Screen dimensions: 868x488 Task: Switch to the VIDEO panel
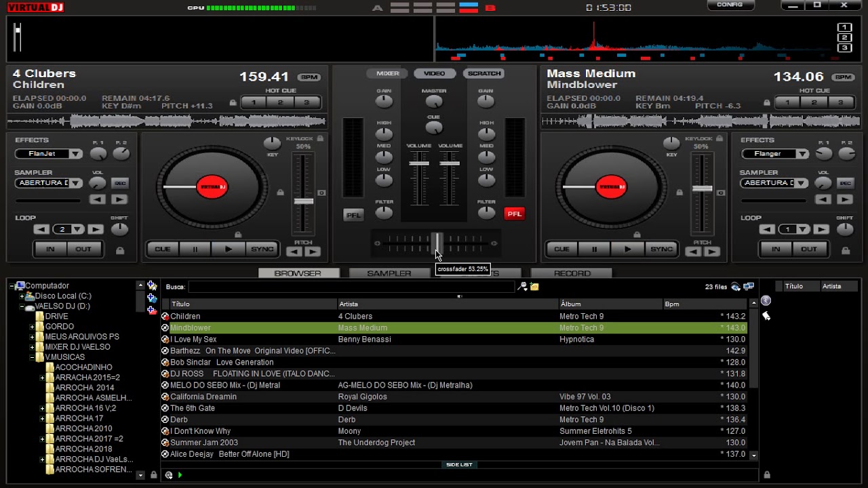coord(435,73)
